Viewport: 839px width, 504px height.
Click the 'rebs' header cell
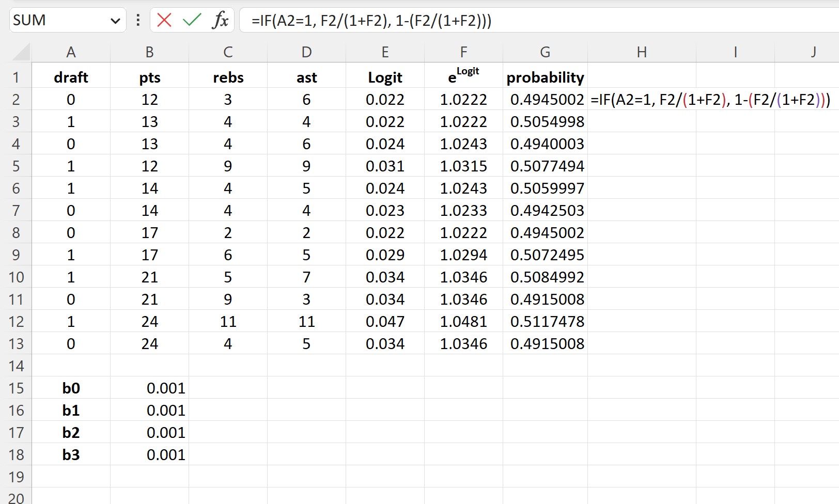(228, 77)
